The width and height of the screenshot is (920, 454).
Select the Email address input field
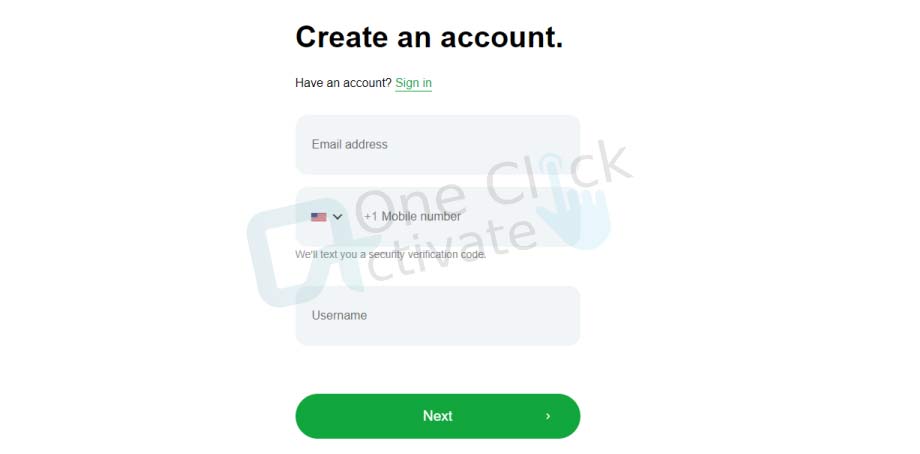[x=438, y=144]
